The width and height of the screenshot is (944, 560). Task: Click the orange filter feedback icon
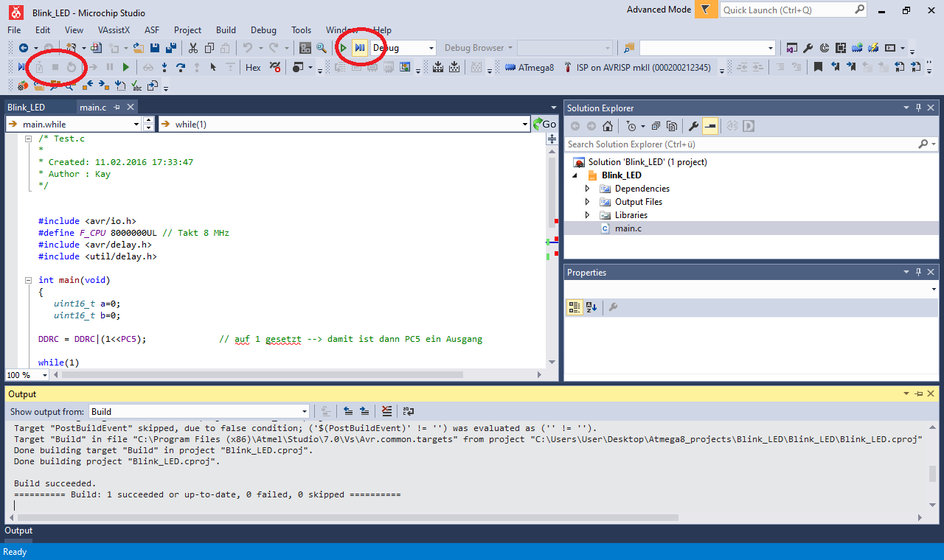tap(707, 10)
